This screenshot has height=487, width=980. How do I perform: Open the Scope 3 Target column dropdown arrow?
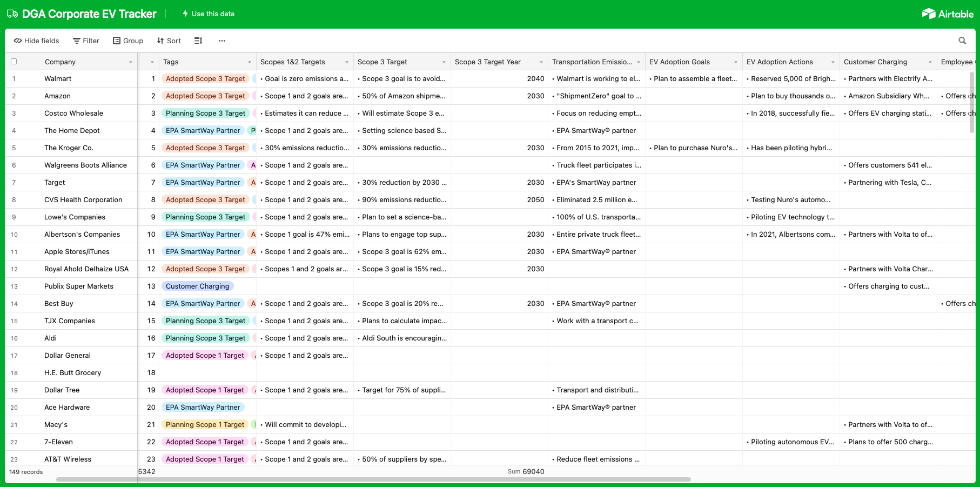pyautogui.click(x=444, y=62)
